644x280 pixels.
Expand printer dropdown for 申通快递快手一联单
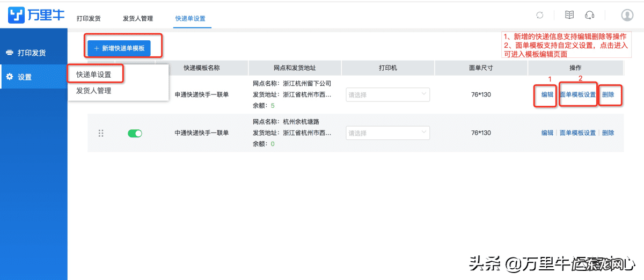387,95
